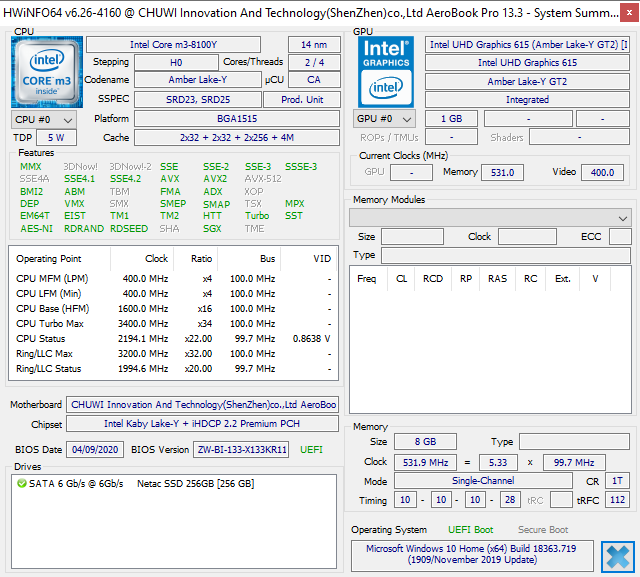Click the Amber Lake-Y GT2 field

pyautogui.click(x=527, y=82)
